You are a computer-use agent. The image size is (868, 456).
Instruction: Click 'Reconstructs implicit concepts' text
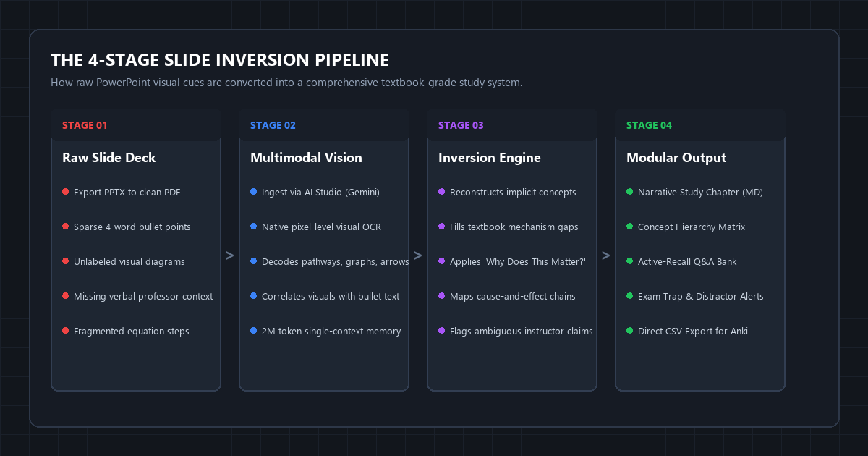(513, 193)
